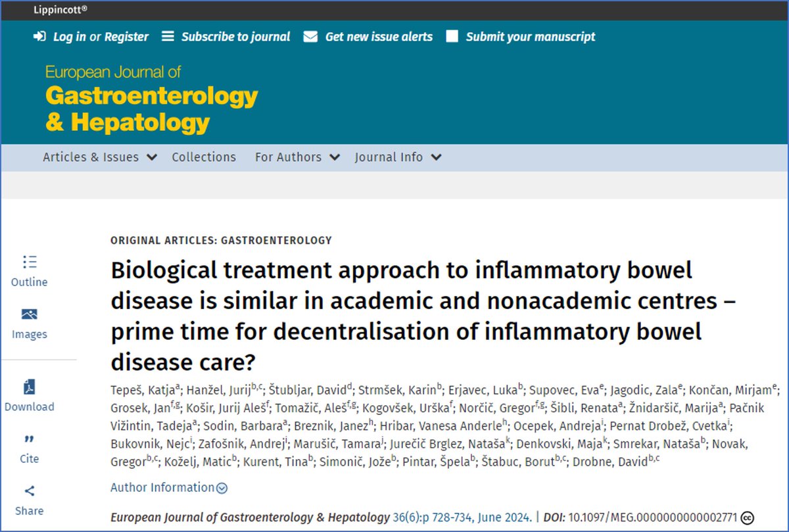Screen dimensions: 789x532
Task: Click author name Štabuc, Borut
Action: tap(519, 462)
